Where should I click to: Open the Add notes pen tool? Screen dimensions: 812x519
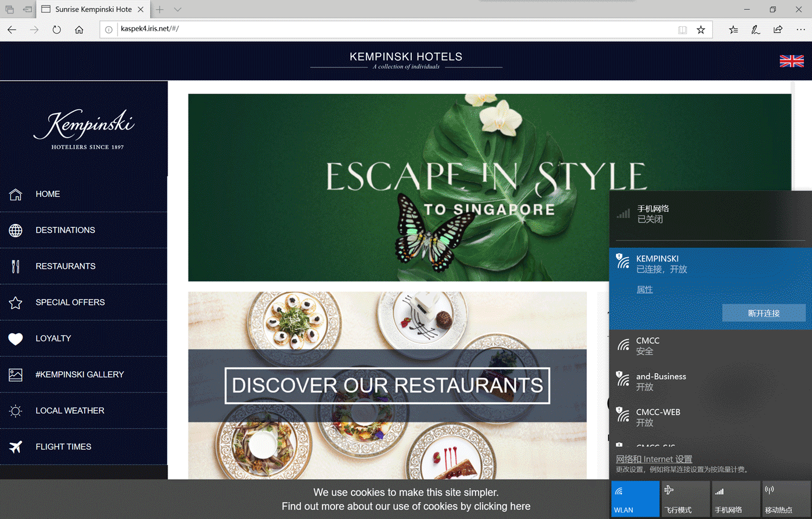click(756, 30)
